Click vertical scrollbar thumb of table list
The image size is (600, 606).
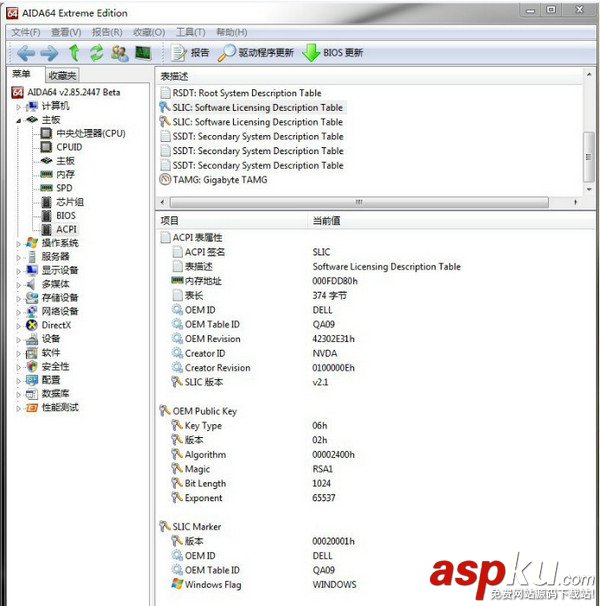[589, 157]
